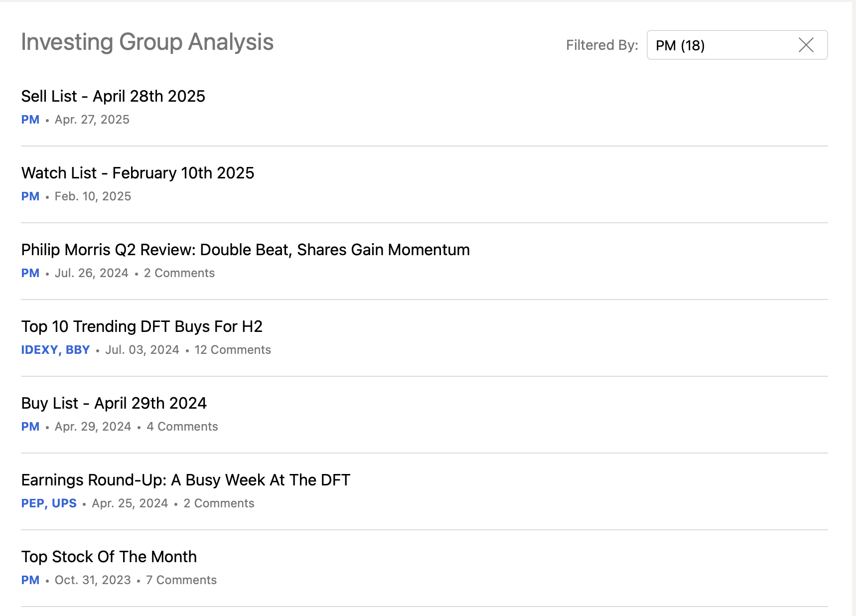This screenshot has width=856, height=616.
Task: Read Earnings Round-Up: A Busy Week At The DFT
Action: click(185, 480)
